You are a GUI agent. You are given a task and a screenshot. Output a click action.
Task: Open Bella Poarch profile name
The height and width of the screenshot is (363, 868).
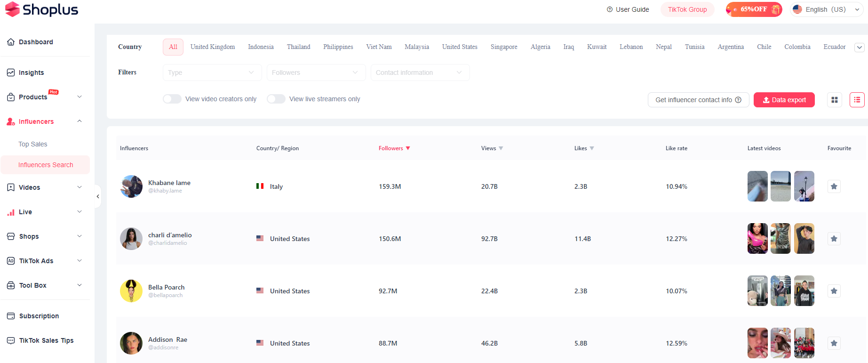[167, 287]
